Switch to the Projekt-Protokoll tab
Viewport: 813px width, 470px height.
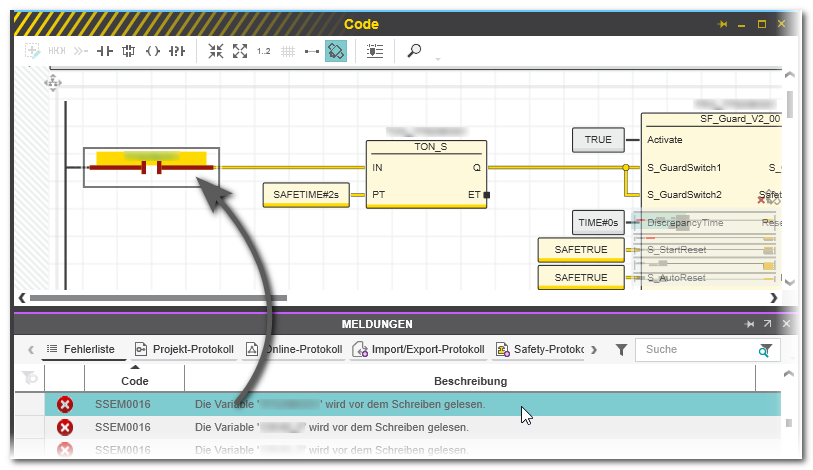[x=184, y=350]
